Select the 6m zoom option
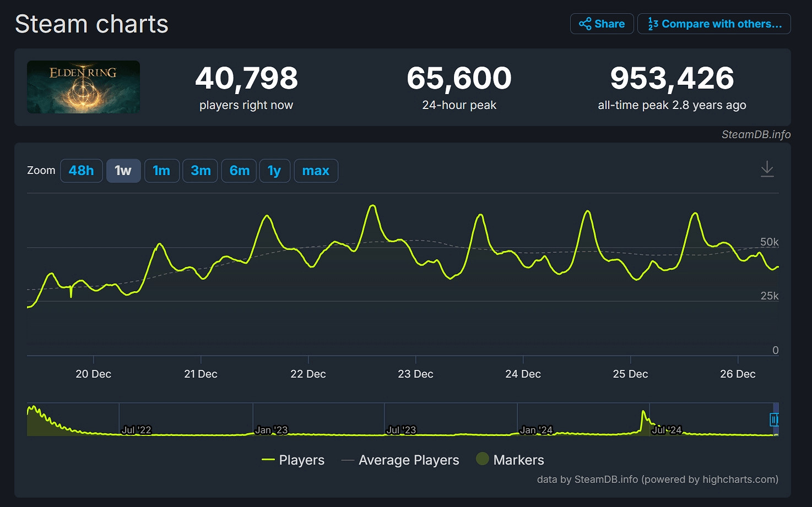The height and width of the screenshot is (507, 812). (239, 171)
